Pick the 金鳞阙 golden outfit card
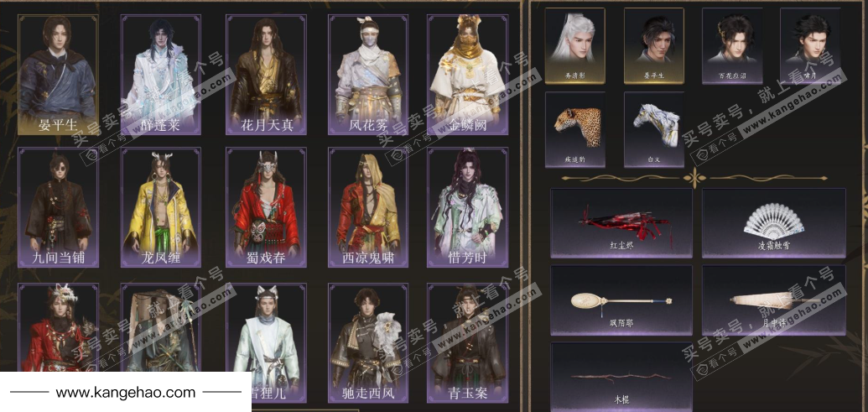Image resolution: width=868 pixels, height=412 pixels. click(468, 75)
